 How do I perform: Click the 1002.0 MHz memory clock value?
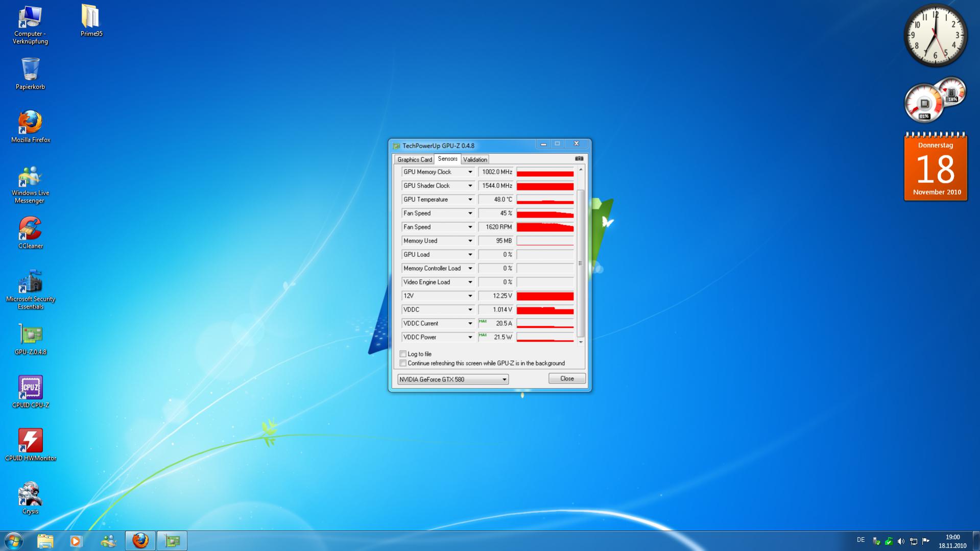tap(496, 172)
